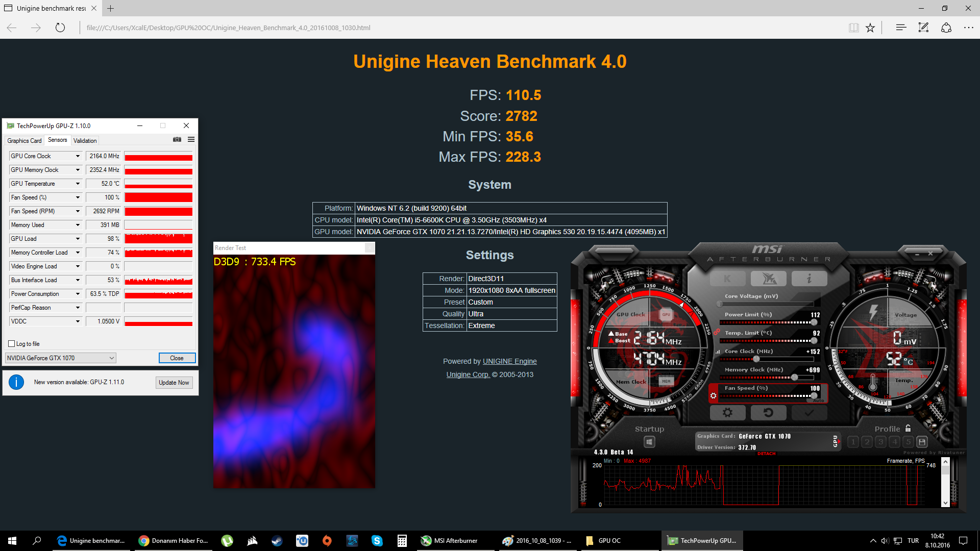980x551 pixels.
Task: Open Kombustor via the K button in Afterburner
Action: [x=727, y=279]
